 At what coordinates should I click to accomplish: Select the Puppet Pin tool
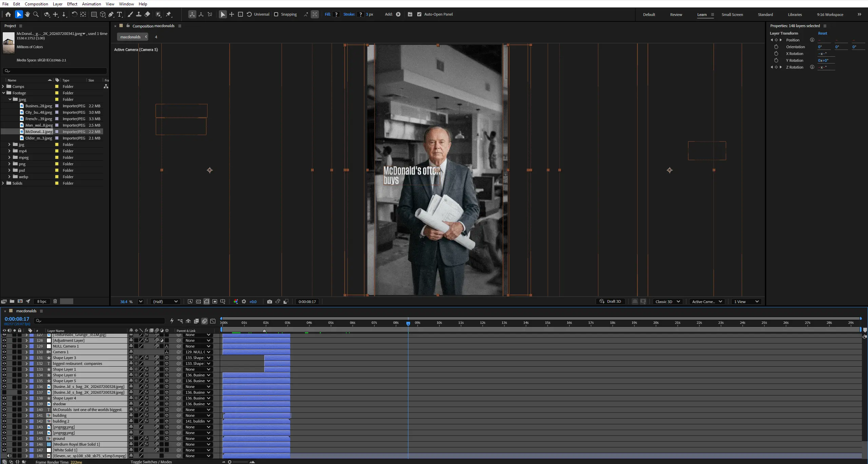pyautogui.click(x=169, y=14)
